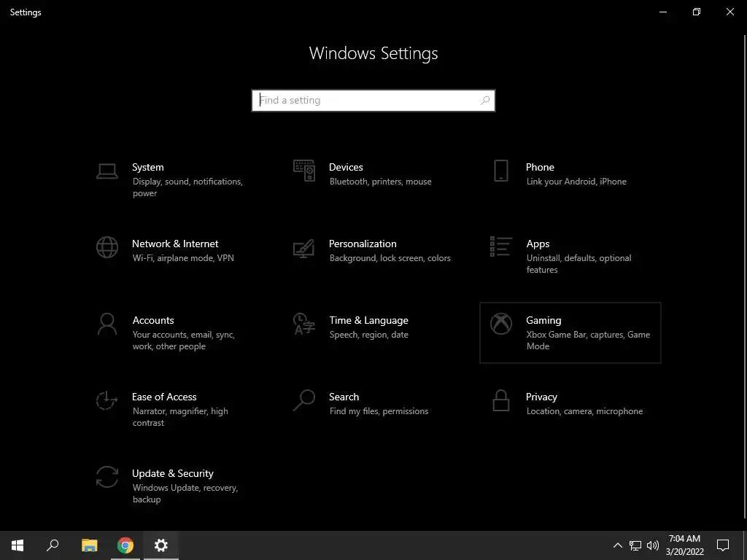Open the Network & Internet globe icon
This screenshot has width=747, height=560.
[x=107, y=247]
